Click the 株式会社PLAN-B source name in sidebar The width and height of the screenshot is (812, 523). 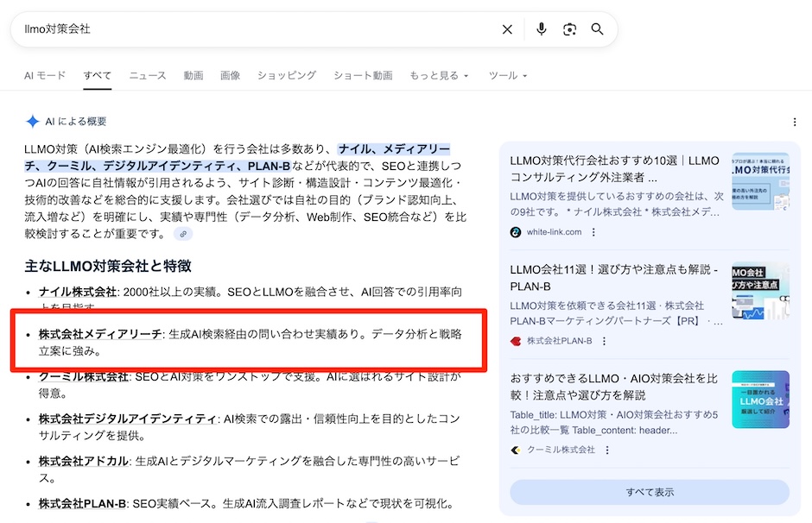point(559,341)
